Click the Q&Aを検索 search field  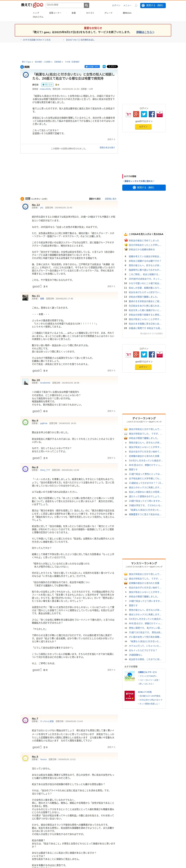64,5
